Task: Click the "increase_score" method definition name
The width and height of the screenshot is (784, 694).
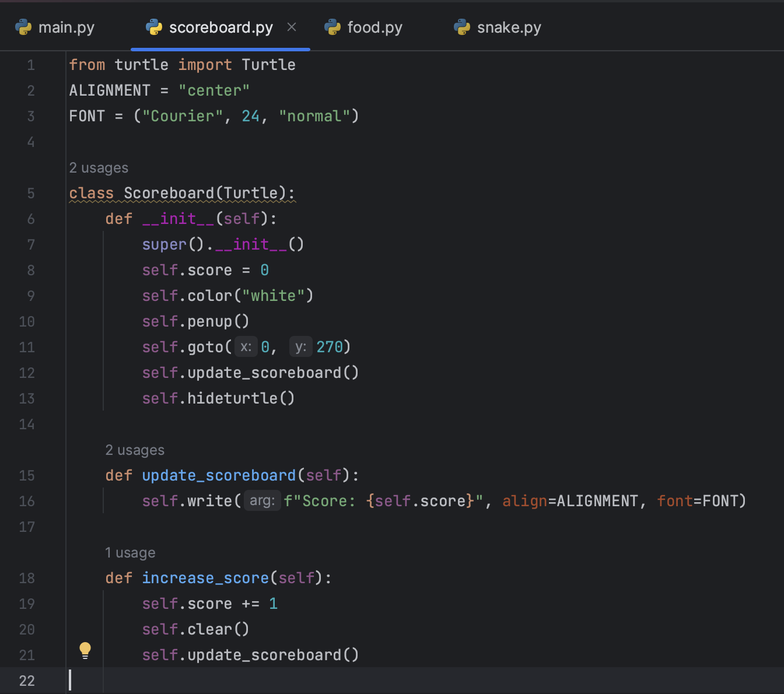Action: (x=205, y=578)
